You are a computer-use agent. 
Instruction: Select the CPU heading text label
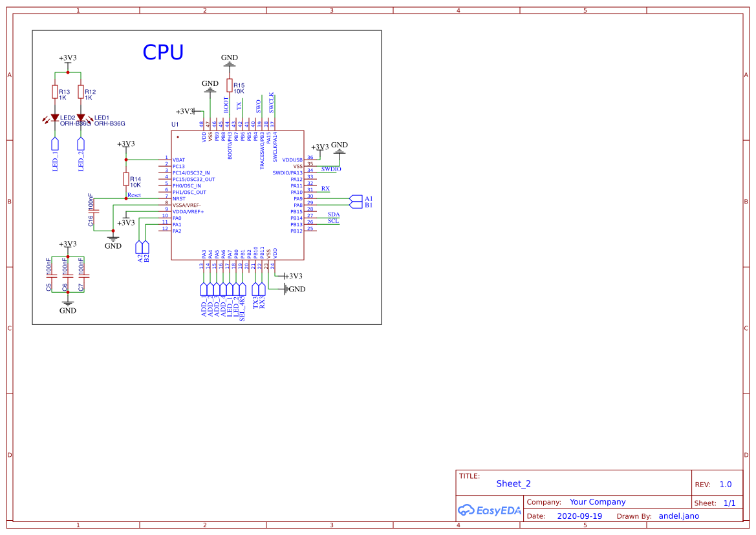[164, 52]
